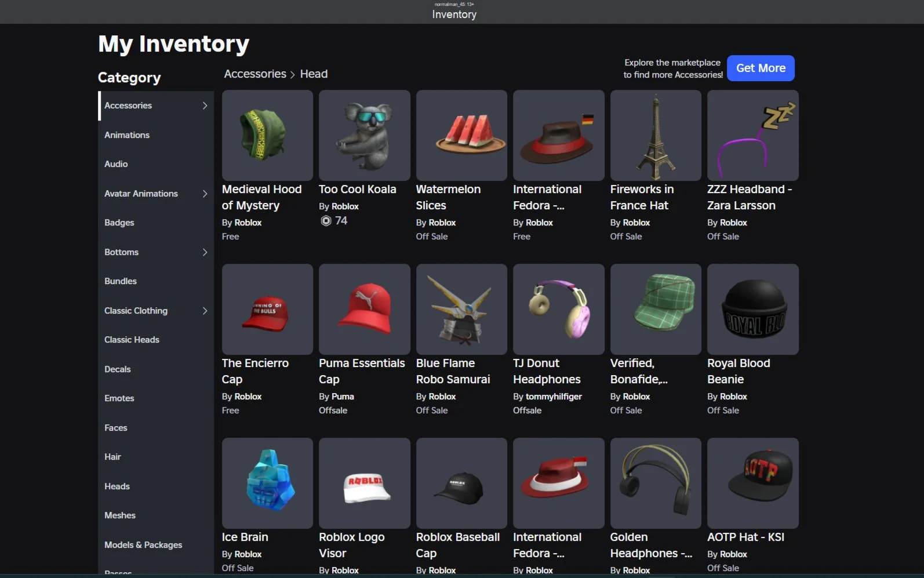Viewport: 924px width, 578px height.
Task: Select the Models & Packages category
Action: [156, 545]
